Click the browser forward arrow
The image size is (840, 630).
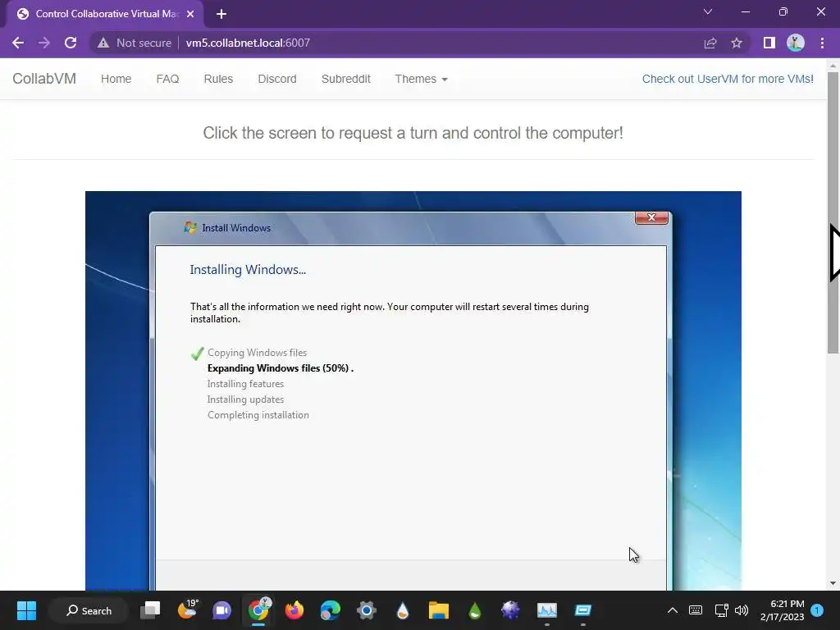click(x=44, y=43)
